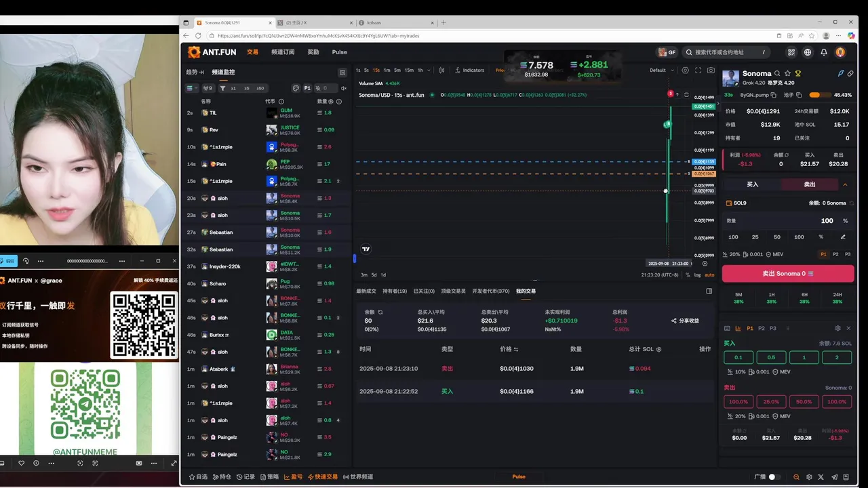Open the palette icon in channel list
This screenshot has height=488, width=868.
pyautogui.click(x=296, y=88)
